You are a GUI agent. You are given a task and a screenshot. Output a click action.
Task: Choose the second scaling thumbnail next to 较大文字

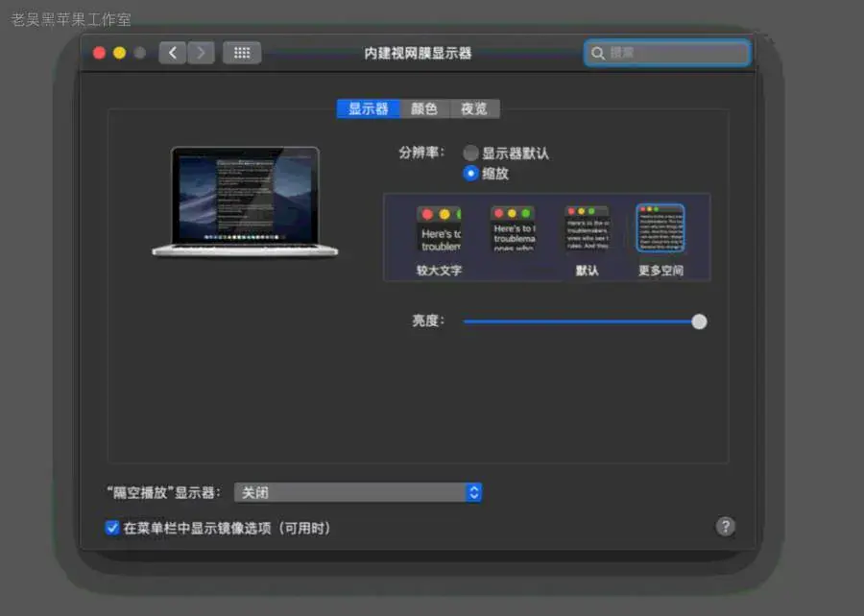513,229
